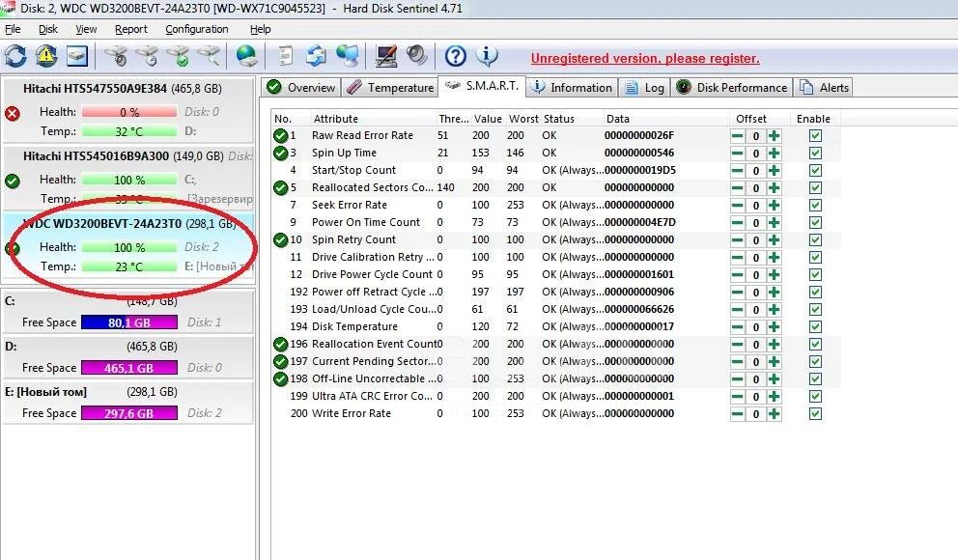Click offset value field of Seek Error Rate
The height and width of the screenshot is (560, 958).
coord(756,206)
